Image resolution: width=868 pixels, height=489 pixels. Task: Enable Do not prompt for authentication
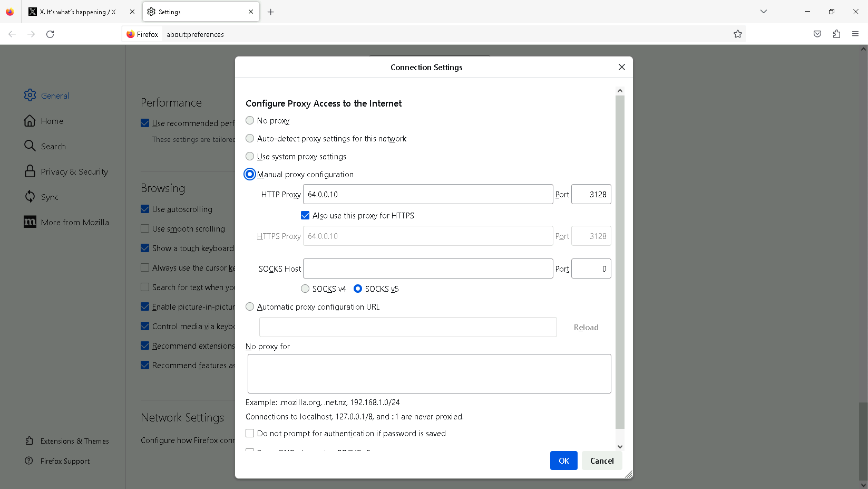(250, 434)
